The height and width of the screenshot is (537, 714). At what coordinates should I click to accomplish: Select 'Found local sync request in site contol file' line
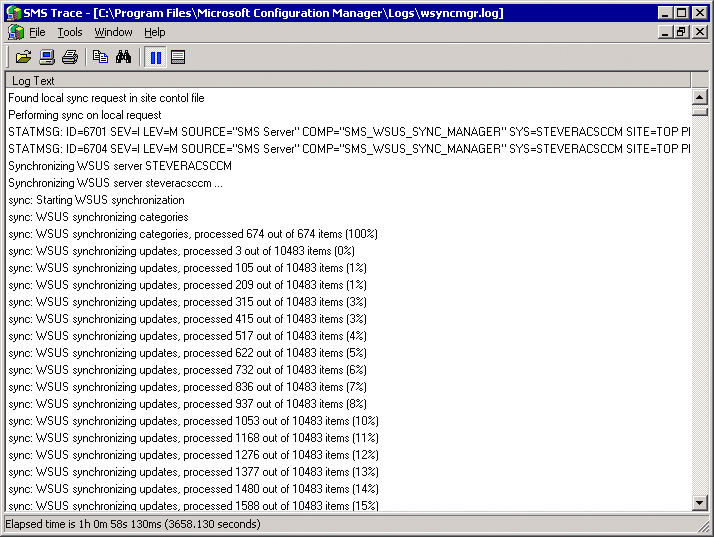click(x=348, y=98)
